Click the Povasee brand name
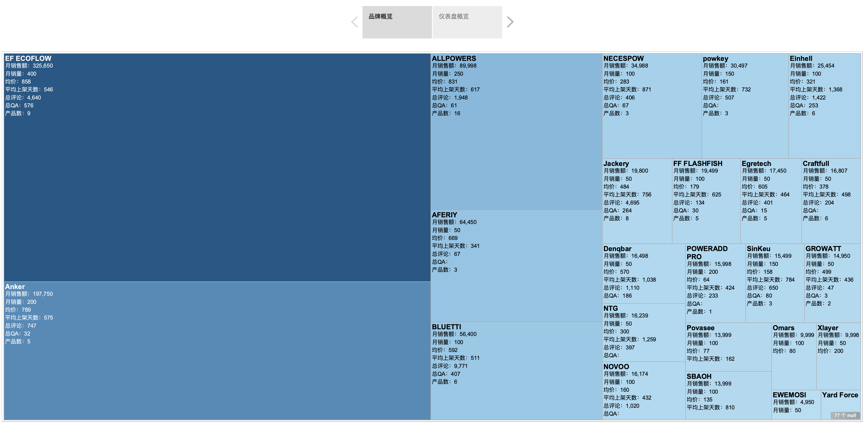This screenshot has height=423, width=868. [701, 328]
